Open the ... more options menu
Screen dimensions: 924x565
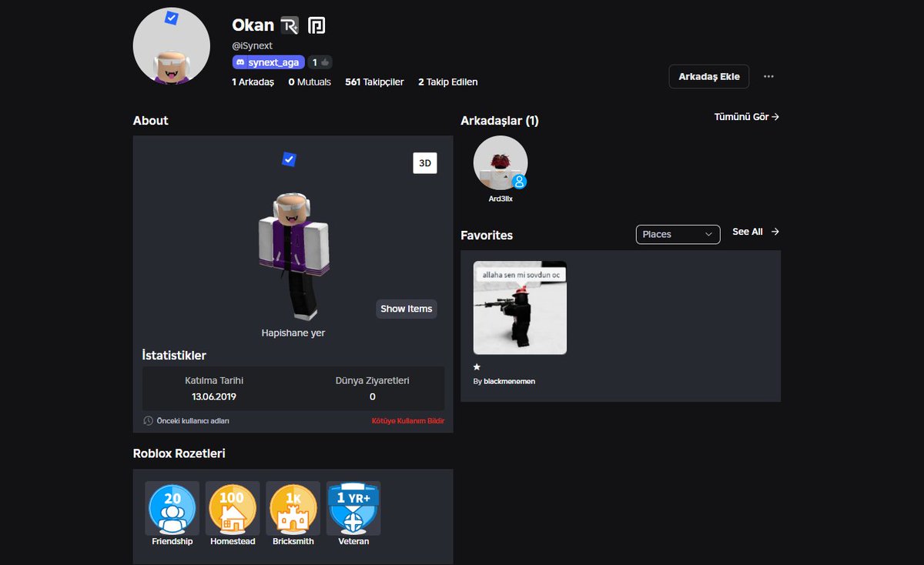point(768,75)
